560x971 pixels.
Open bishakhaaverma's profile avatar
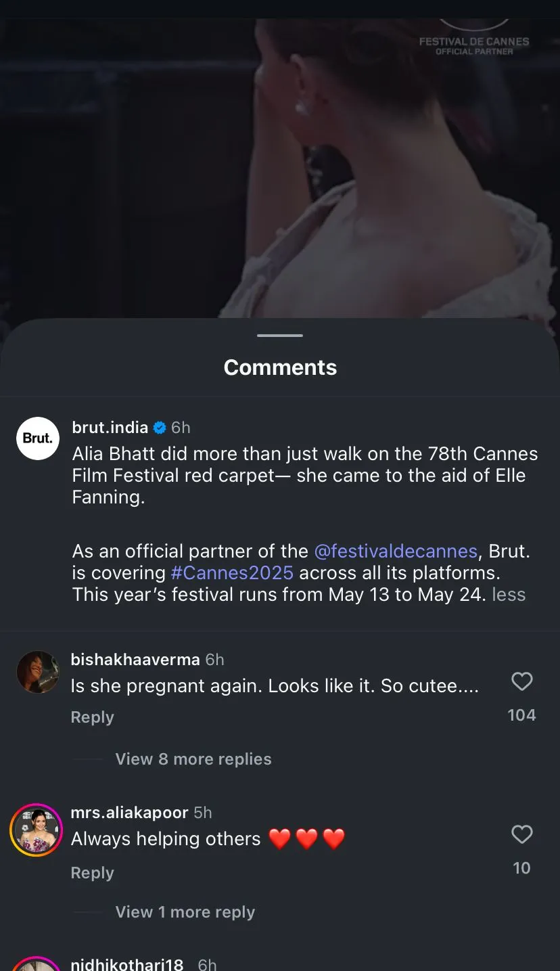(38, 672)
